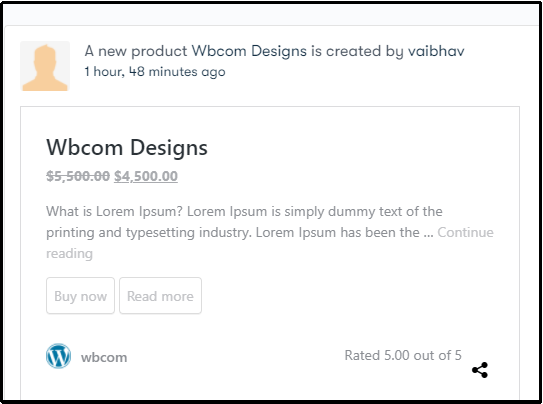The width and height of the screenshot is (543, 404).
Task: Click the Buy now button
Action: click(80, 296)
